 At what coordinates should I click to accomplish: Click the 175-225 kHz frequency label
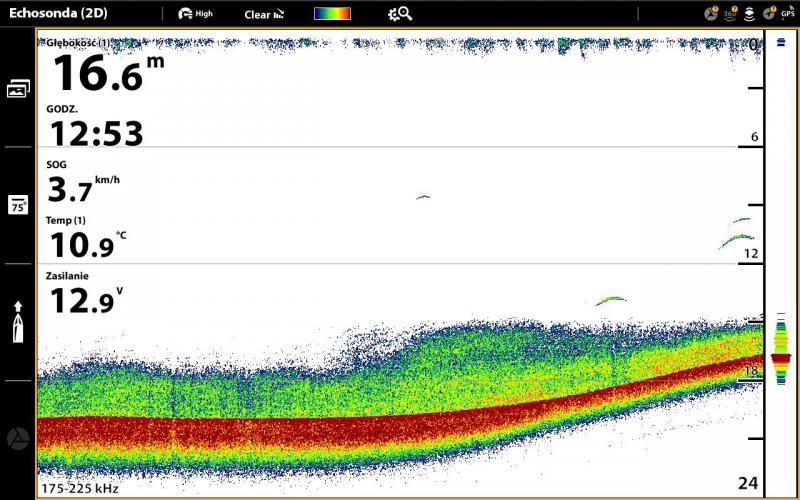(80, 489)
